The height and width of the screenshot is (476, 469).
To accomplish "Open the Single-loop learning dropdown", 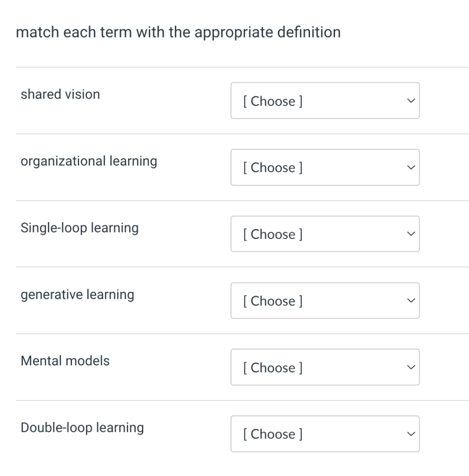I will tap(325, 234).
